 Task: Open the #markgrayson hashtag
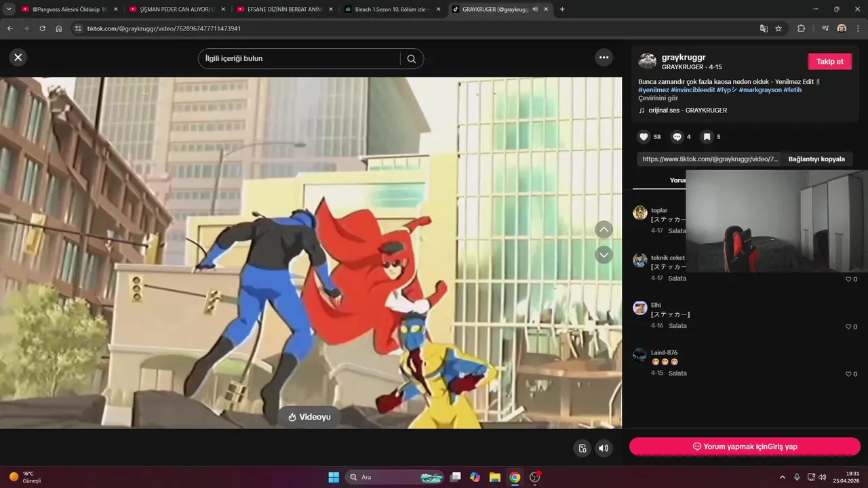tap(760, 89)
